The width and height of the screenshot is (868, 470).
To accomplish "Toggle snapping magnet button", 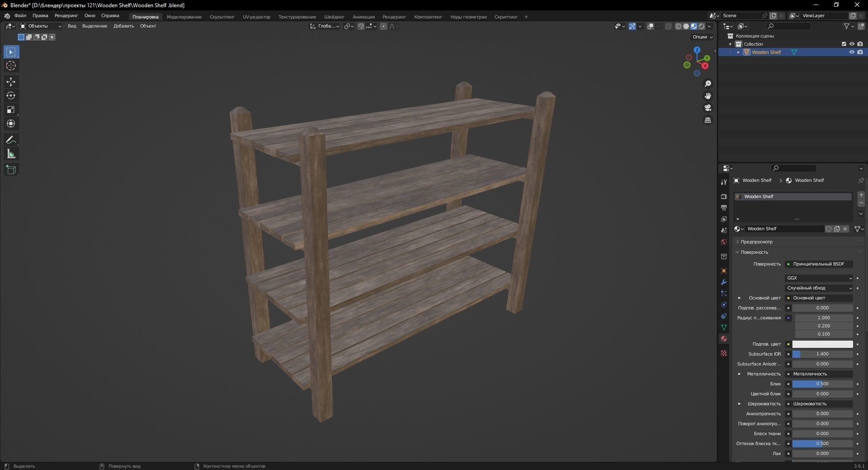I will tap(361, 26).
